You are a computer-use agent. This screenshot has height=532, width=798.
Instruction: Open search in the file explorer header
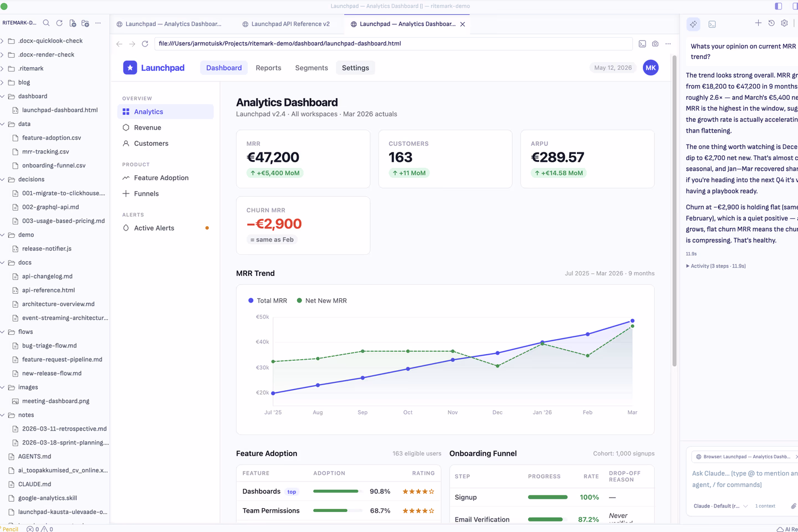point(47,23)
